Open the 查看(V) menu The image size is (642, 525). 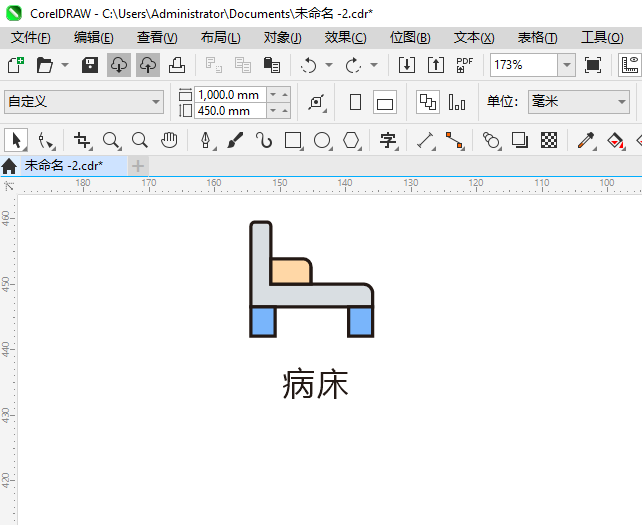click(157, 38)
